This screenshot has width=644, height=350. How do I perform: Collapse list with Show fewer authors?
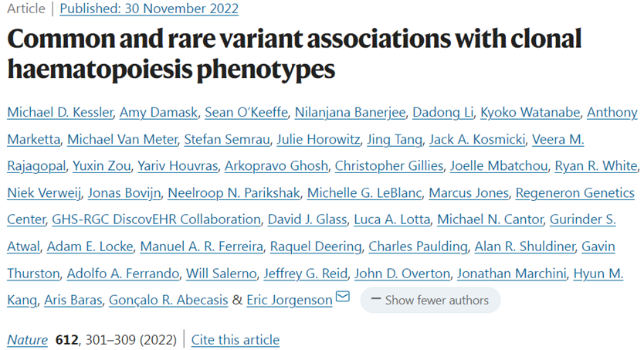429,300
